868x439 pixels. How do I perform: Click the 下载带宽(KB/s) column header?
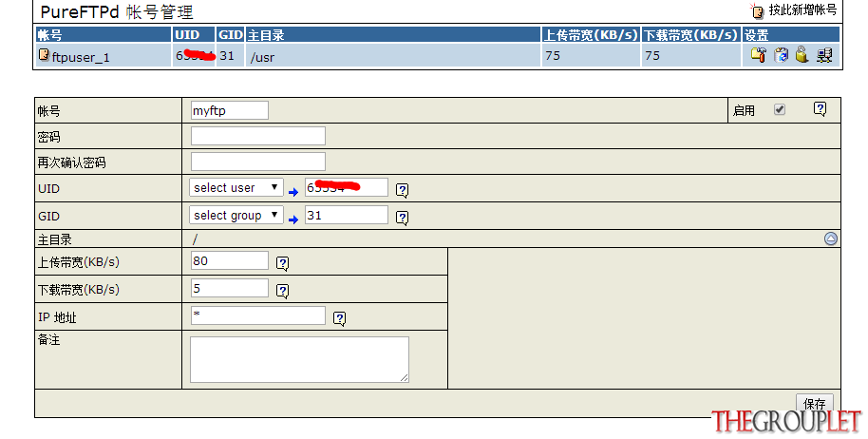click(x=690, y=35)
